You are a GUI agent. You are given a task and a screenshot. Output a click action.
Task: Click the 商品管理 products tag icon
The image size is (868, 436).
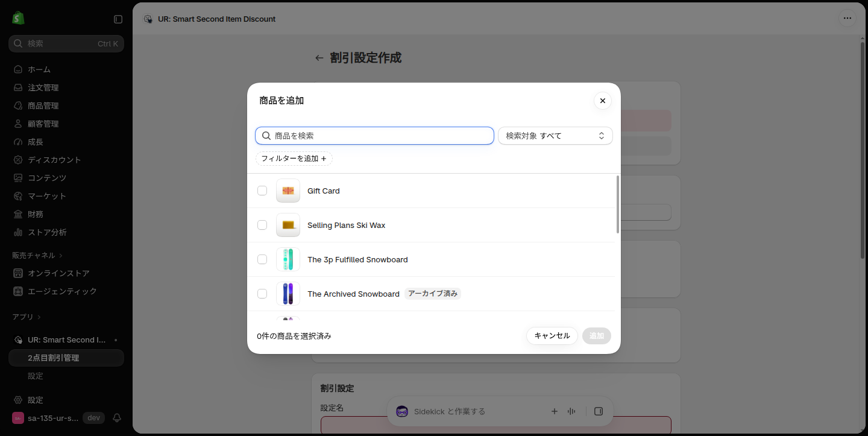click(x=18, y=106)
